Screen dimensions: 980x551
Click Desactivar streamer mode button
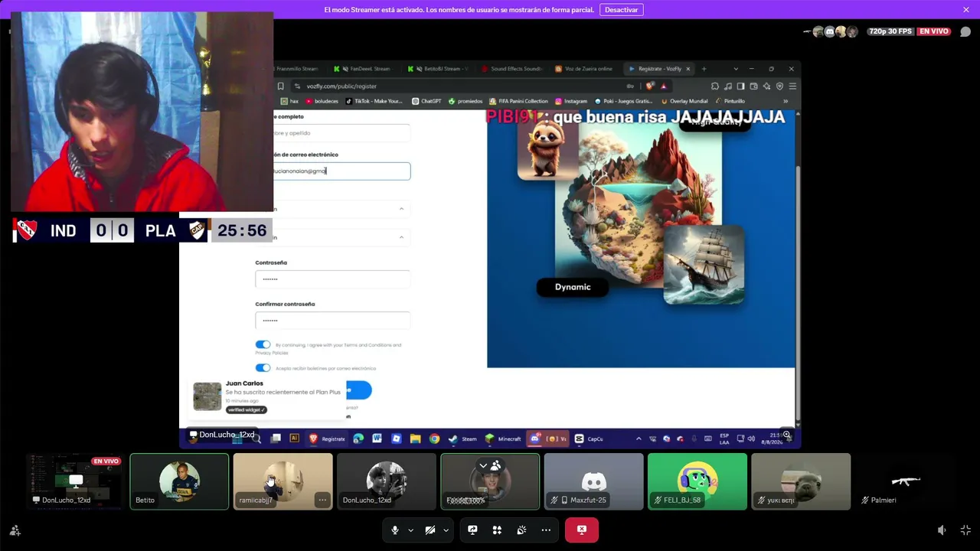pyautogui.click(x=622, y=10)
